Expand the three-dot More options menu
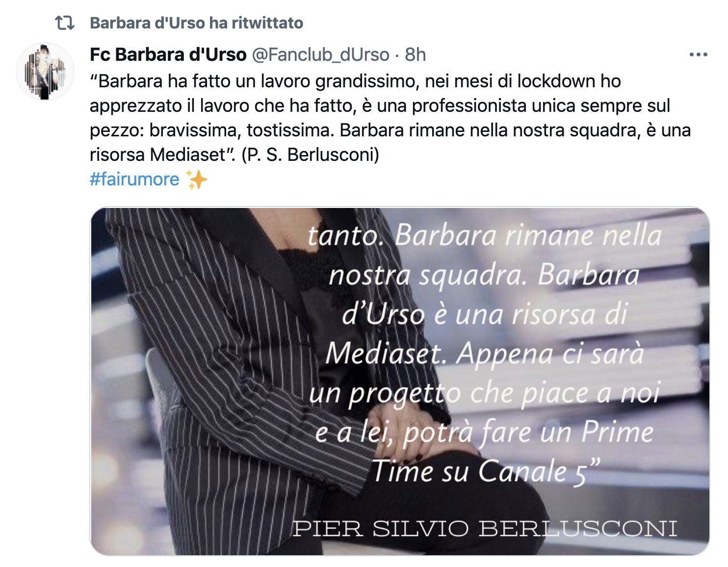This screenshot has height=567, width=728. tap(698, 55)
